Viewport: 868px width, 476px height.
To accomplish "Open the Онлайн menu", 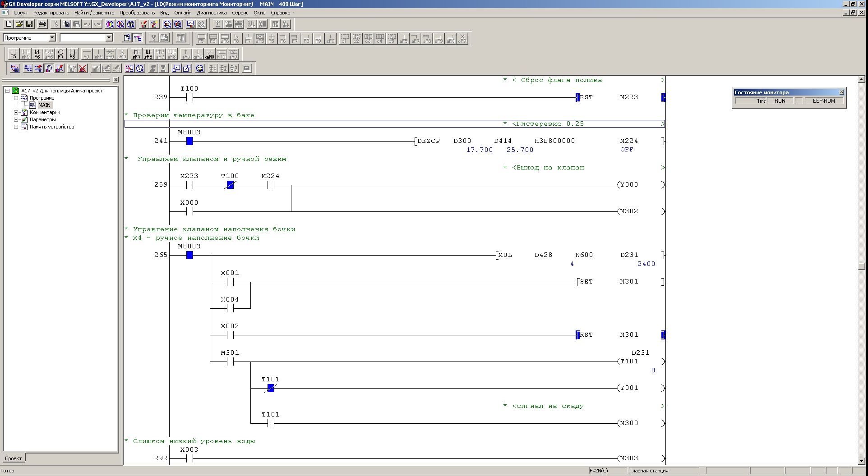I will (183, 13).
